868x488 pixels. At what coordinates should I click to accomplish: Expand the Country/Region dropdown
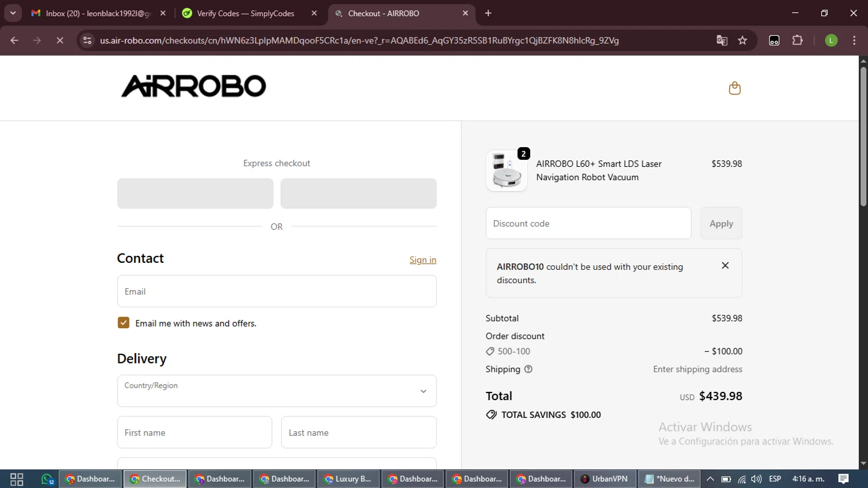277,391
